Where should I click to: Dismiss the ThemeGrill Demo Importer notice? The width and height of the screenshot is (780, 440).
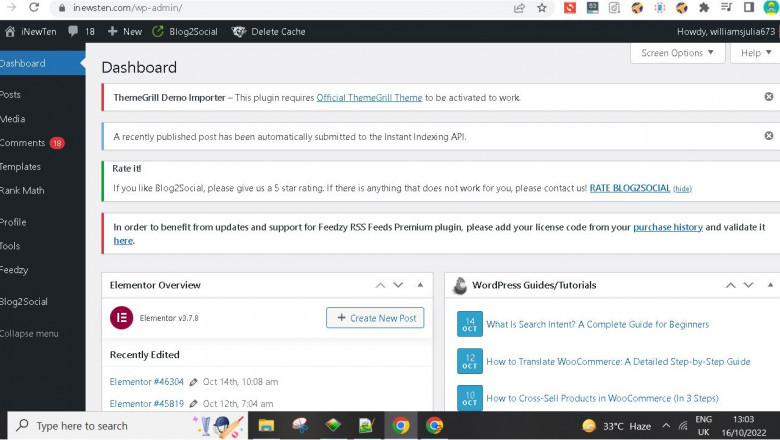click(x=768, y=97)
